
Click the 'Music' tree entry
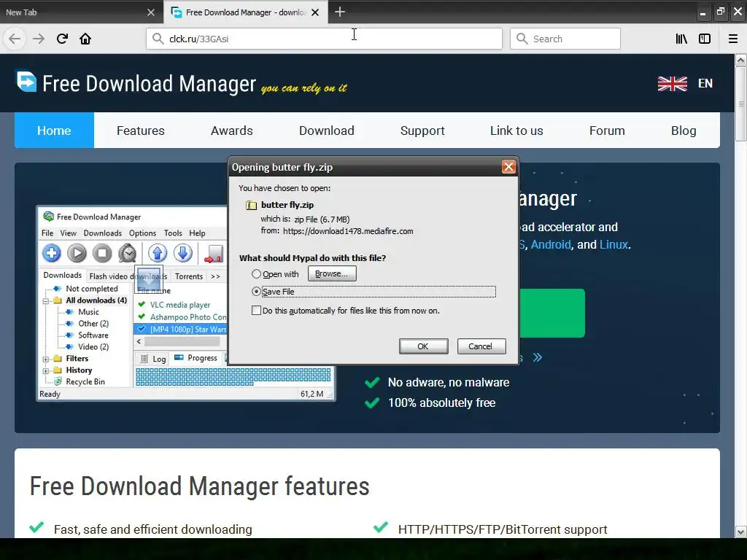(88, 312)
